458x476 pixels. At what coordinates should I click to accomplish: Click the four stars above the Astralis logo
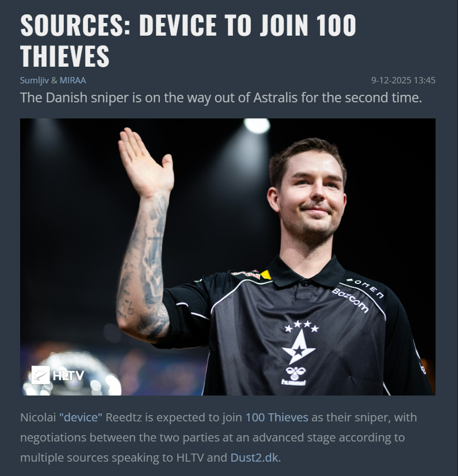301,326
